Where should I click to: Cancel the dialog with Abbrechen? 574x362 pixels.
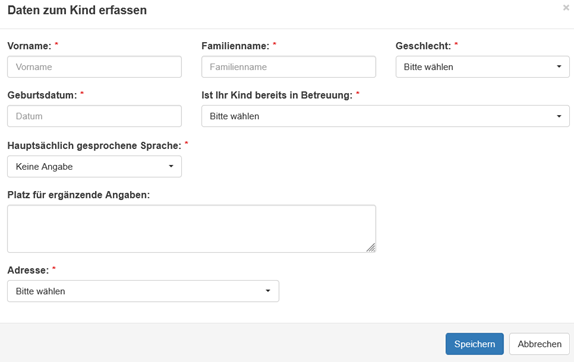tap(539, 344)
